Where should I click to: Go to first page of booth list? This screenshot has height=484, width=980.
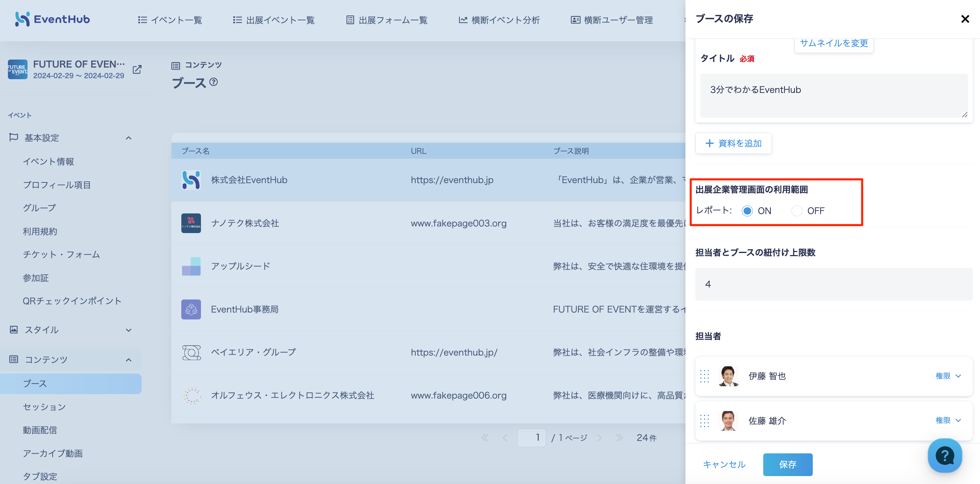485,438
